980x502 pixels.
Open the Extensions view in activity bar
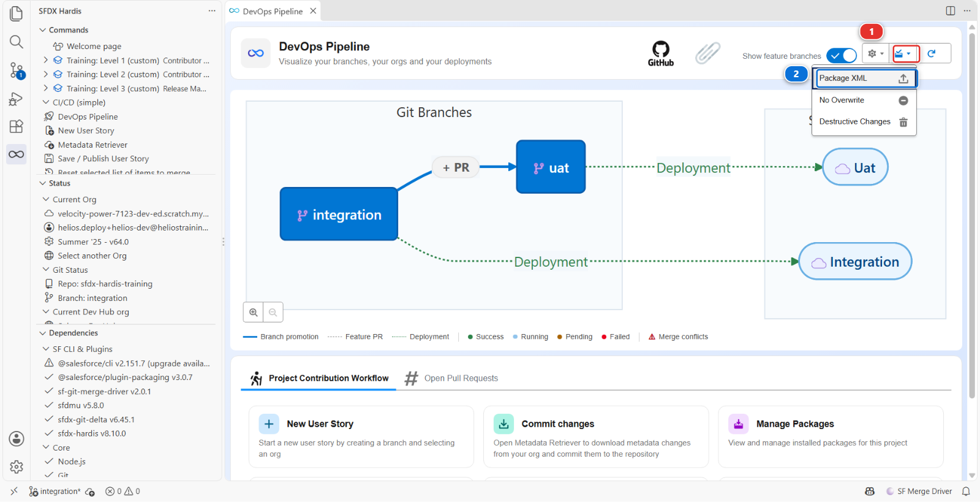(x=17, y=126)
